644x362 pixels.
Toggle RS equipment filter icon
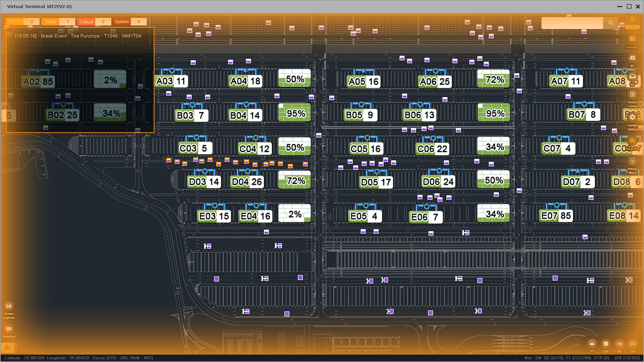tap(619, 344)
